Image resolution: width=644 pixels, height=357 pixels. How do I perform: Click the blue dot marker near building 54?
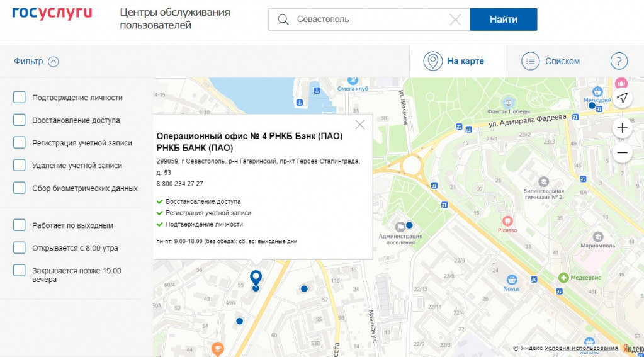[239, 321]
